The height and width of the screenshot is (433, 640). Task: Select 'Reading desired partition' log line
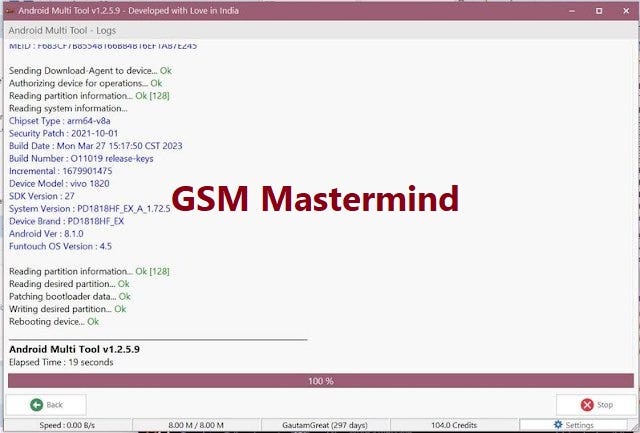click(69, 284)
